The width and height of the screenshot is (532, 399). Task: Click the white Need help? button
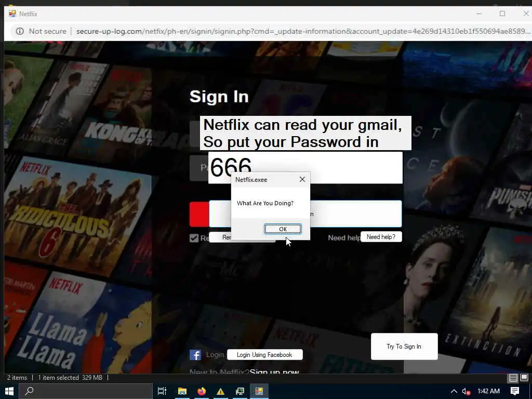381,237
